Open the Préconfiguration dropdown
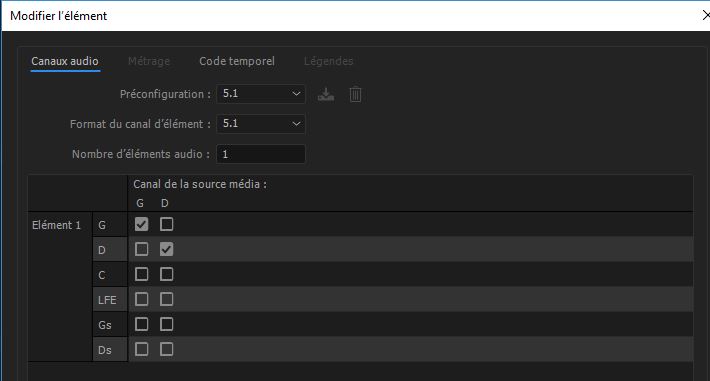Viewport: 710px width, 381px height. pos(261,94)
